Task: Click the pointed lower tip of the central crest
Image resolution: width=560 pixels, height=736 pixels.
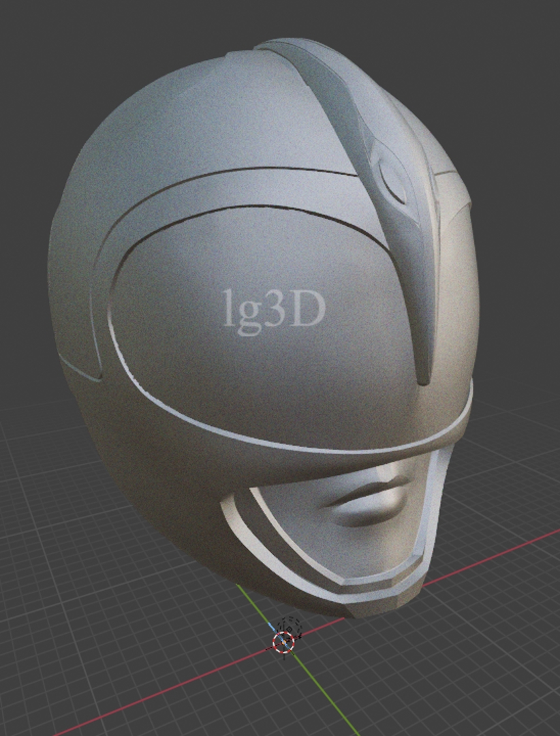Action: (x=424, y=377)
